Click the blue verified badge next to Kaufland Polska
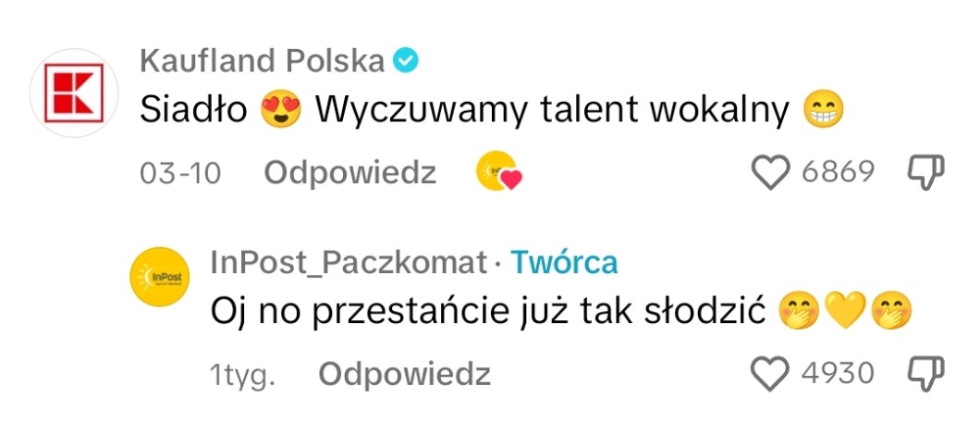 [x=405, y=61]
